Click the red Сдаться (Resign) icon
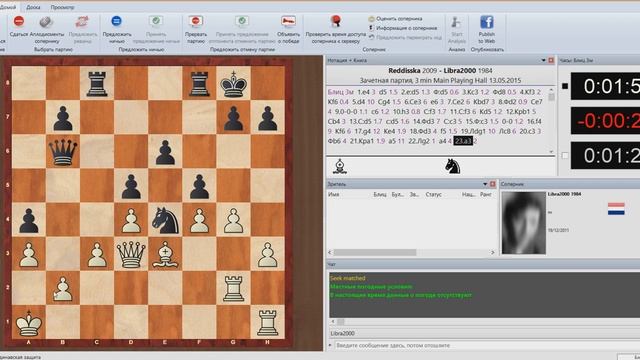Screen dimensions: 640x360 (x=19, y=21)
